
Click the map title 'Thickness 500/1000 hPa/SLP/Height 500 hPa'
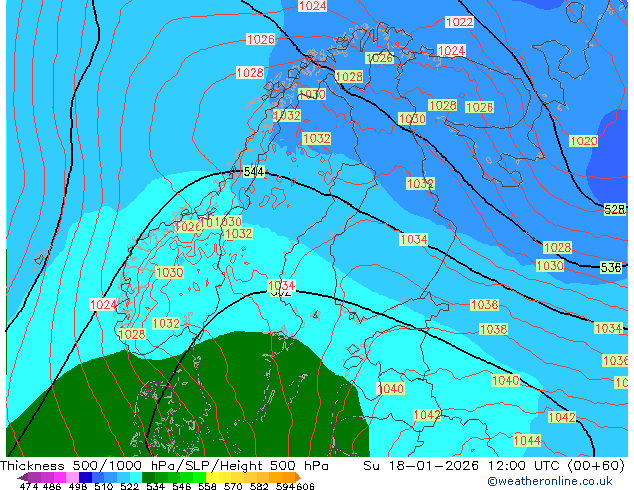click(x=164, y=466)
